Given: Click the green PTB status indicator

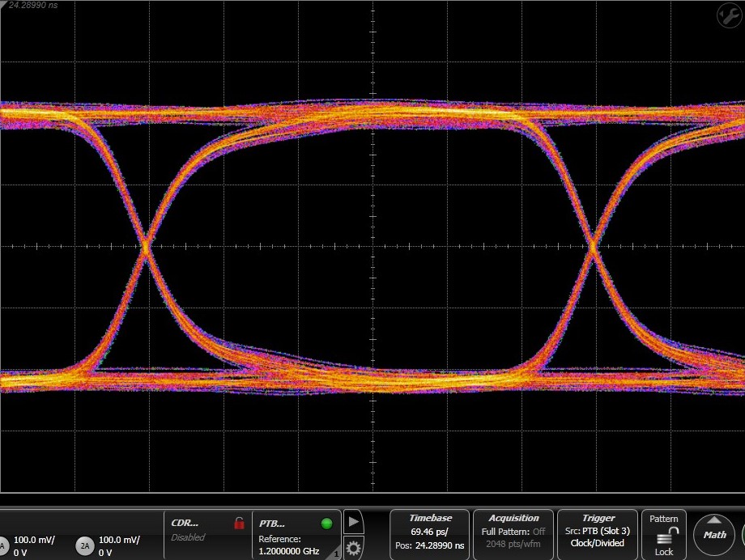Looking at the screenshot, I should coord(326,524).
